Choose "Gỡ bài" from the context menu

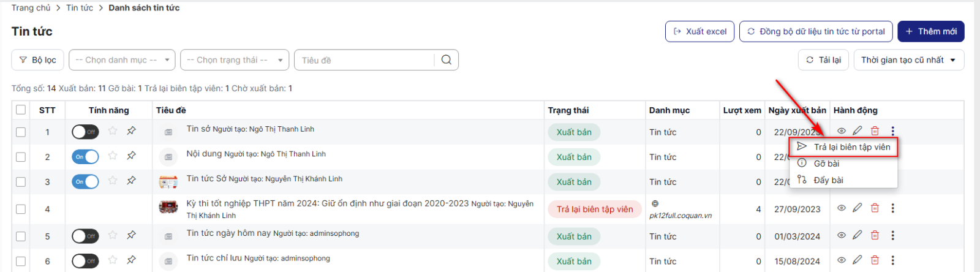826,164
